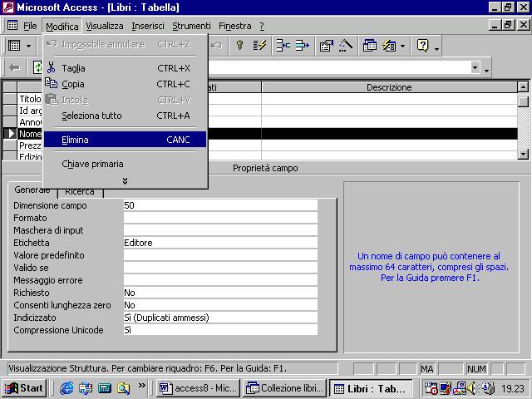Open the Finestra menu

pos(234,26)
